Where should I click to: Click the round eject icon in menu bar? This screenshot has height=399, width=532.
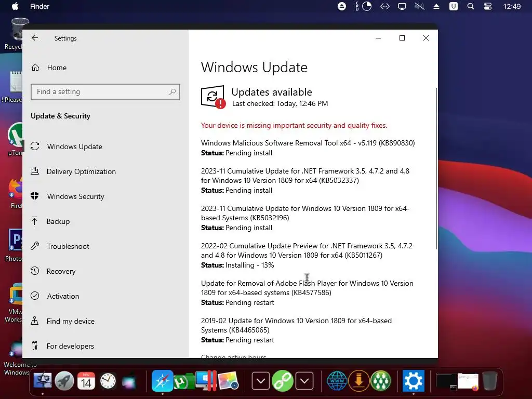[342, 6]
